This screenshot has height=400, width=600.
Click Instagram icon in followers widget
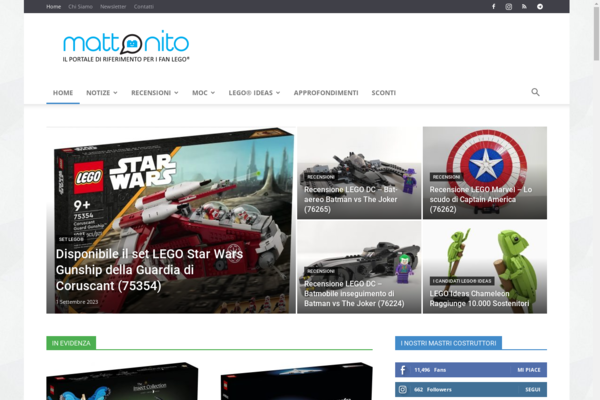tap(403, 389)
